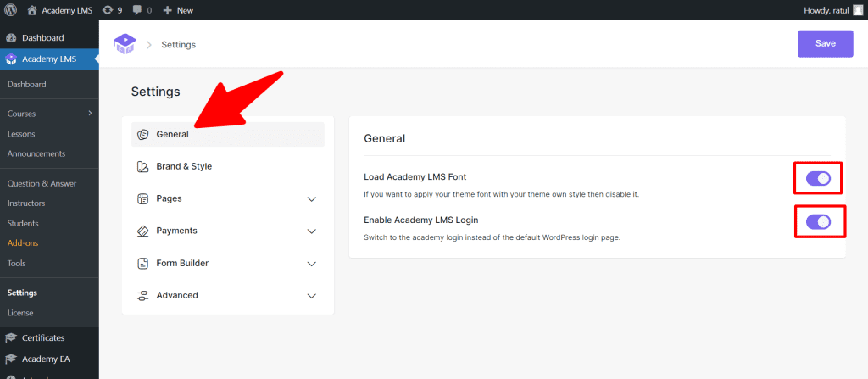The height and width of the screenshot is (379, 868).
Task: Click the Academy LMS sidebar menu icon
Action: (x=11, y=59)
